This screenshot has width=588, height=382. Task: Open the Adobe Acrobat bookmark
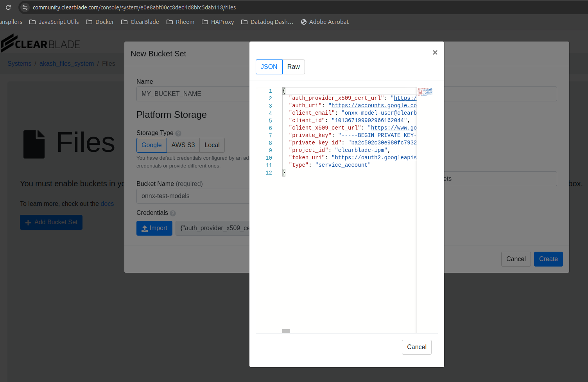tap(324, 22)
